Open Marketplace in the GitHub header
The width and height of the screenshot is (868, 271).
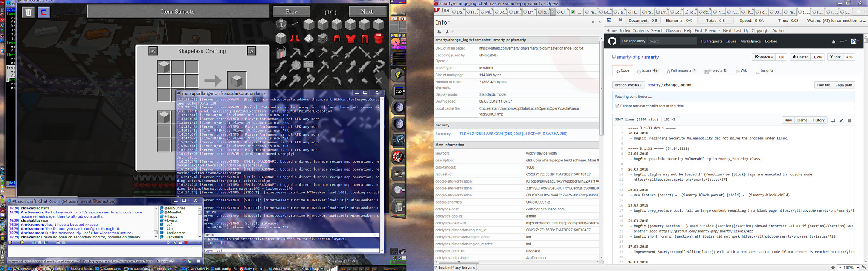[x=750, y=41]
